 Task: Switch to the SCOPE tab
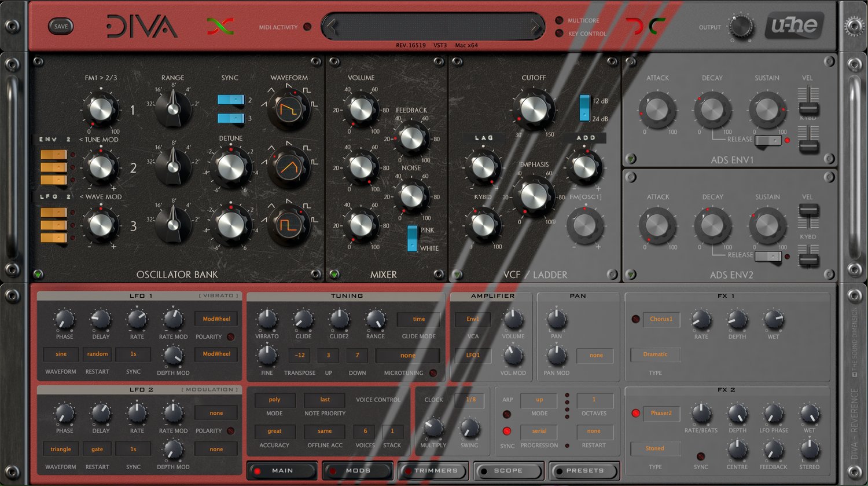coord(508,470)
